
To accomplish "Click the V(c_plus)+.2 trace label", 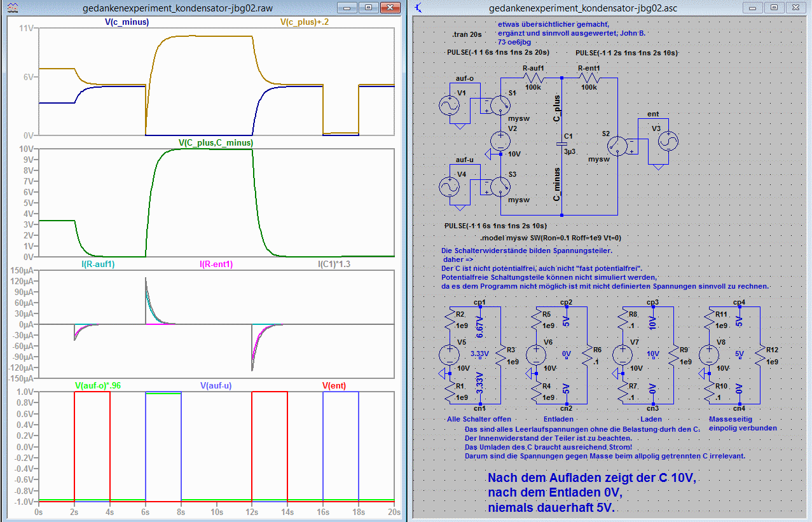I will tap(305, 22).
